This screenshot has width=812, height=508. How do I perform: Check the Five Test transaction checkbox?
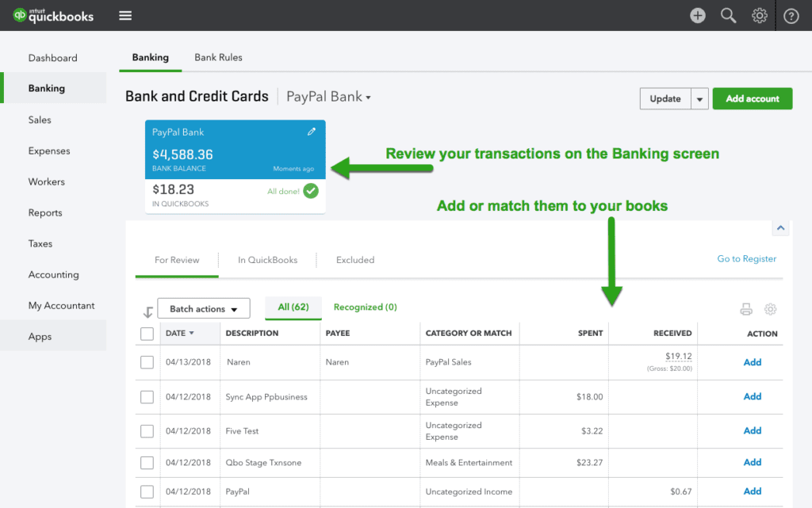147,431
